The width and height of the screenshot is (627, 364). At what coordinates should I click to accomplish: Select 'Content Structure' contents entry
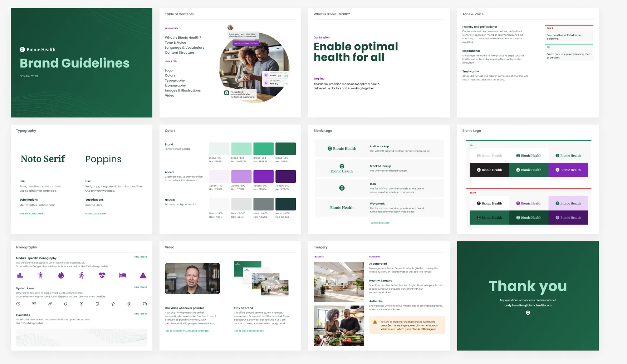pos(180,53)
